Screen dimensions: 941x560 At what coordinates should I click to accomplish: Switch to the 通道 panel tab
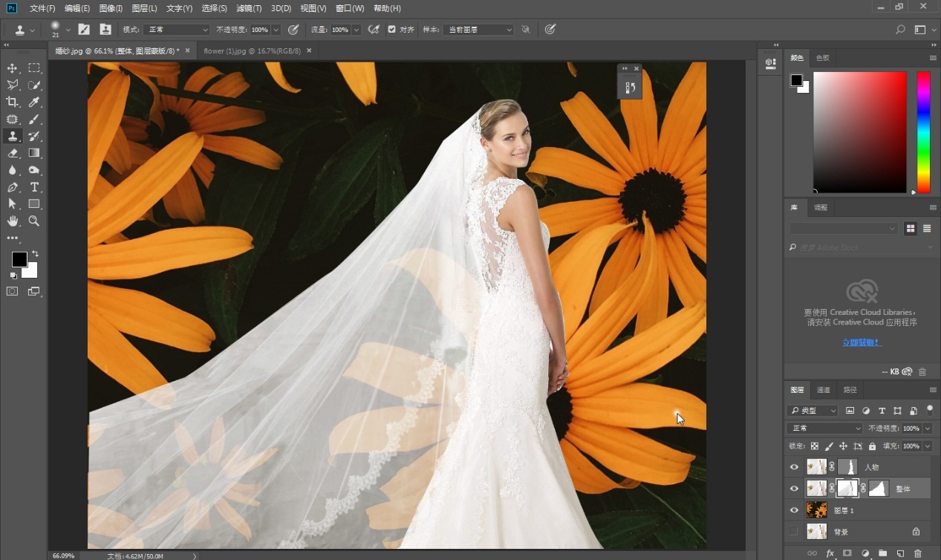coord(823,390)
